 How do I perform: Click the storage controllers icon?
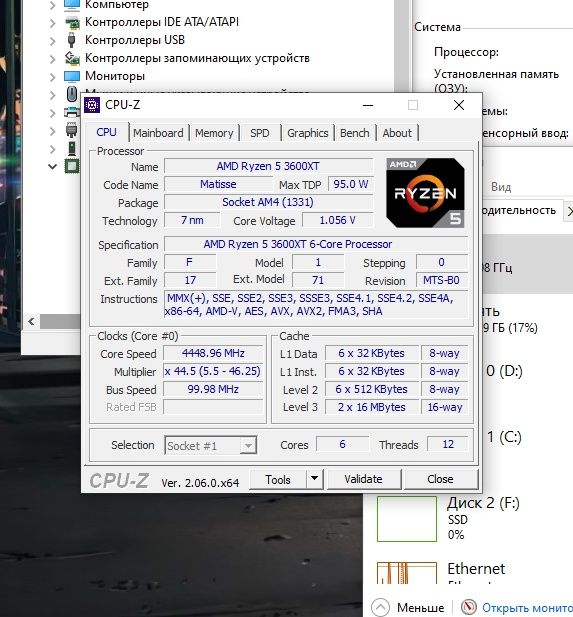(72, 58)
